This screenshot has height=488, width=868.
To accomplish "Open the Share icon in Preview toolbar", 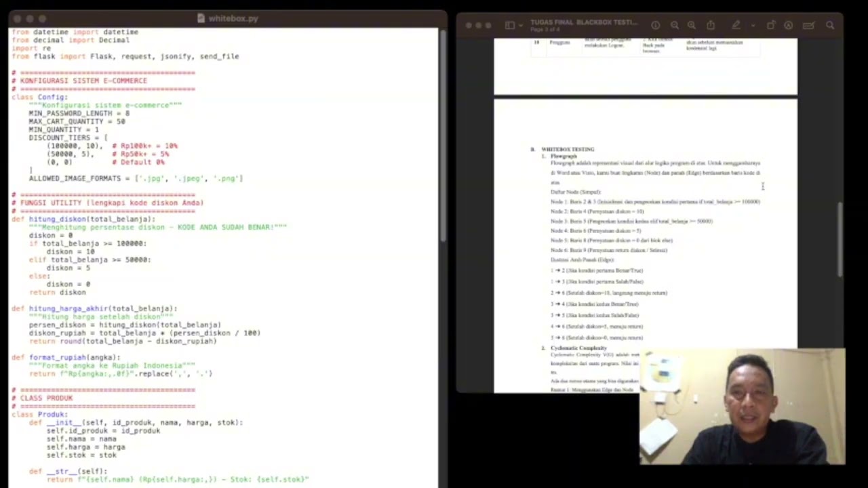I will coord(711,25).
